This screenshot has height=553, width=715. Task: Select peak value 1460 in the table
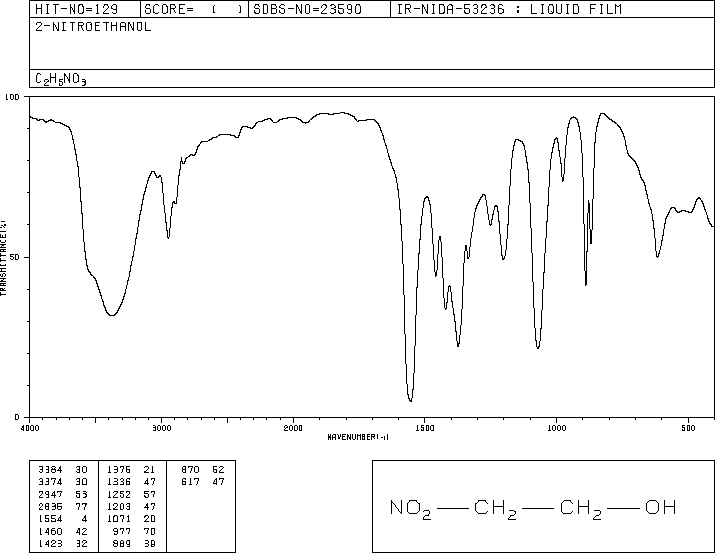(x=49, y=532)
